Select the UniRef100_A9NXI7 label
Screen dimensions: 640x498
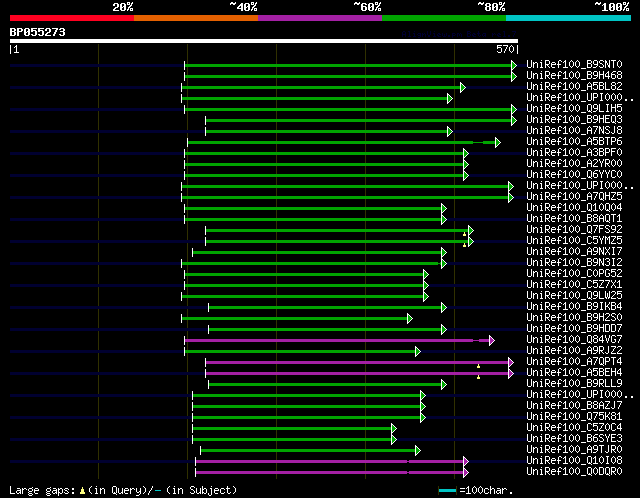(574, 252)
